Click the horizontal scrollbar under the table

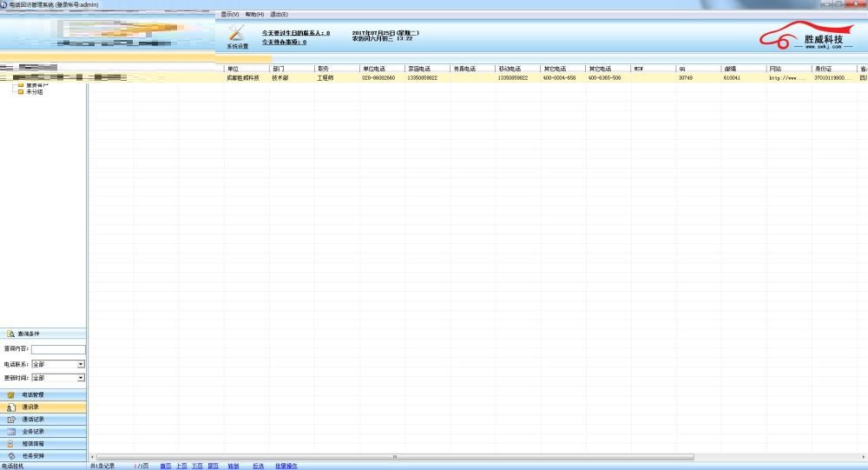[394, 456]
